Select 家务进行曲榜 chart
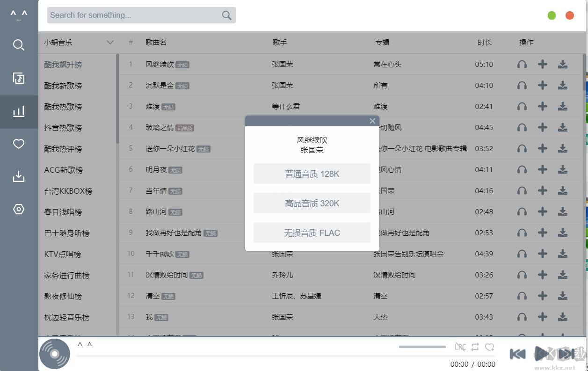Screen dimensions: 588x371 pyautogui.click(x=67, y=276)
